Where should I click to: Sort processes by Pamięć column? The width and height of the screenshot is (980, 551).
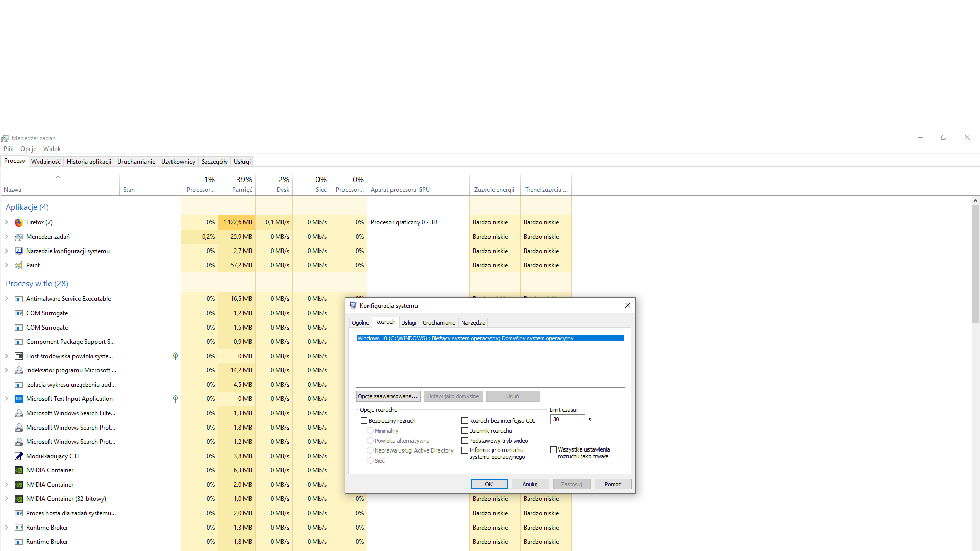pos(237,185)
